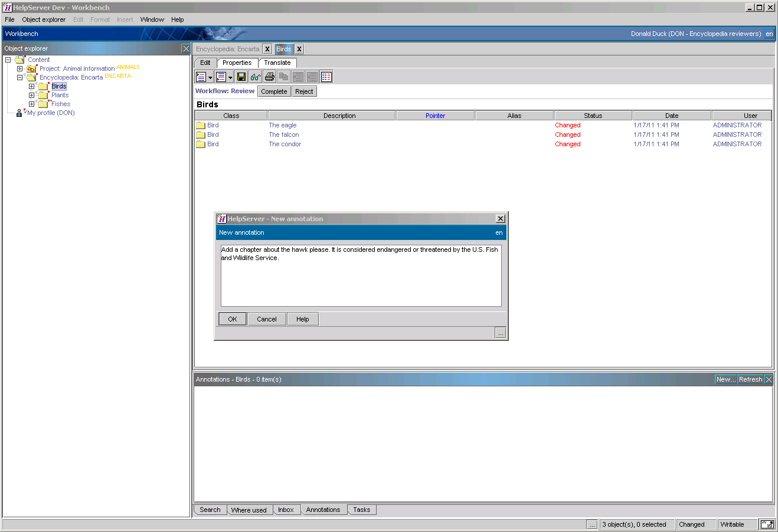
Task: Click the insert-item-above toolbar icon
Action: pos(201,77)
